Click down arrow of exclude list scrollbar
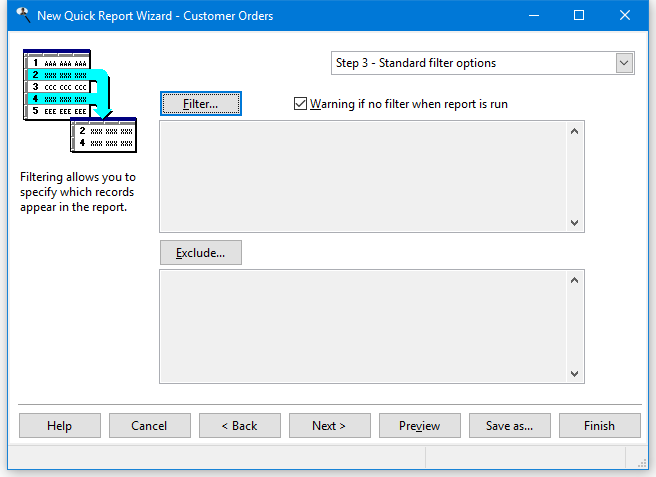This screenshot has height=477, width=656. pyautogui.click(x=574, y=373)
